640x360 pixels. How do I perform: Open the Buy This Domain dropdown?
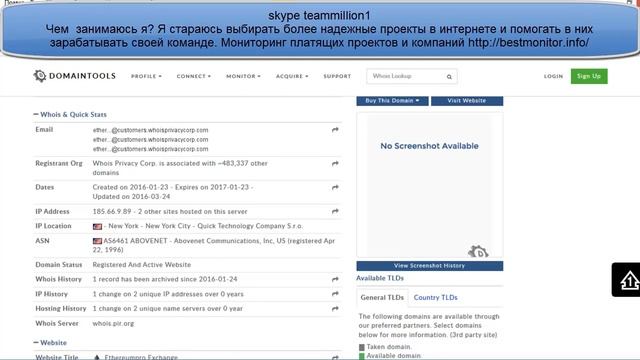pyautogui.click(x=392, y=101)
